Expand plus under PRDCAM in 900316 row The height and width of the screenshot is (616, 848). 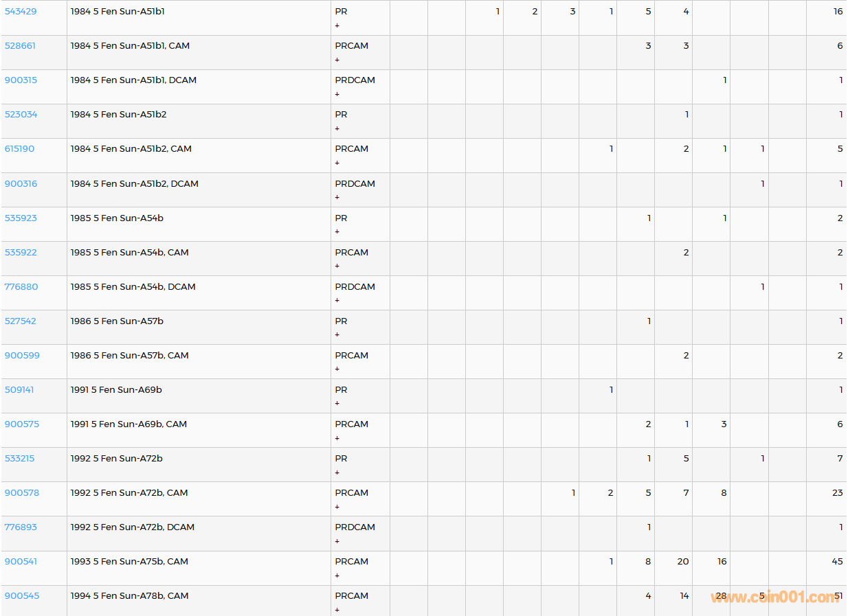point(337,197)
